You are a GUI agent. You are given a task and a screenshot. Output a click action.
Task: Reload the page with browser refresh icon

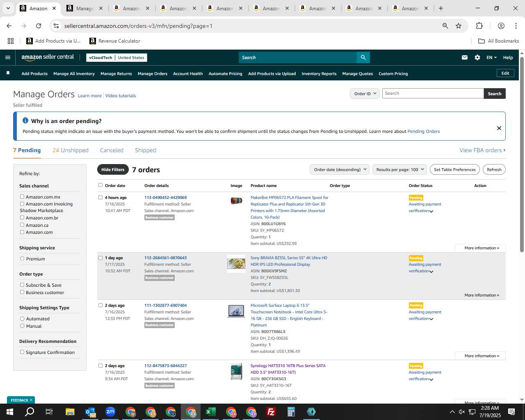tap(39, 26)
